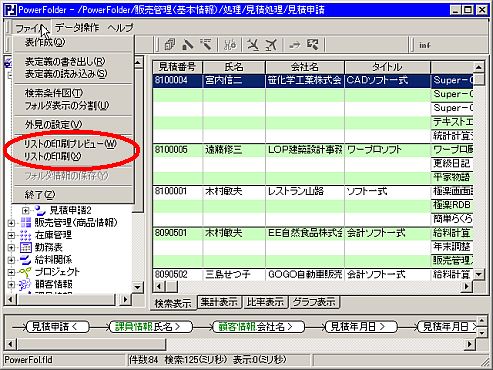
Task: Click the flow panel horizontal scroll right arrow
Action: pyautogui.click(x=470, y=344)
